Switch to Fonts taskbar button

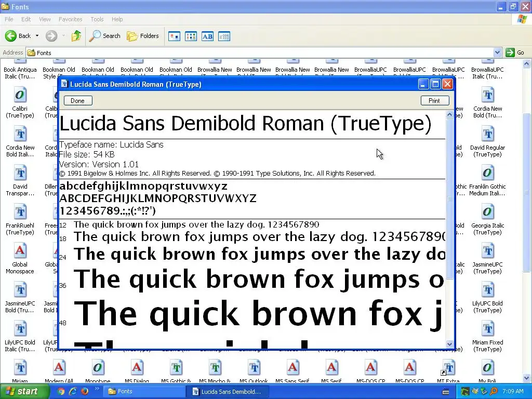tap(143, 392)
